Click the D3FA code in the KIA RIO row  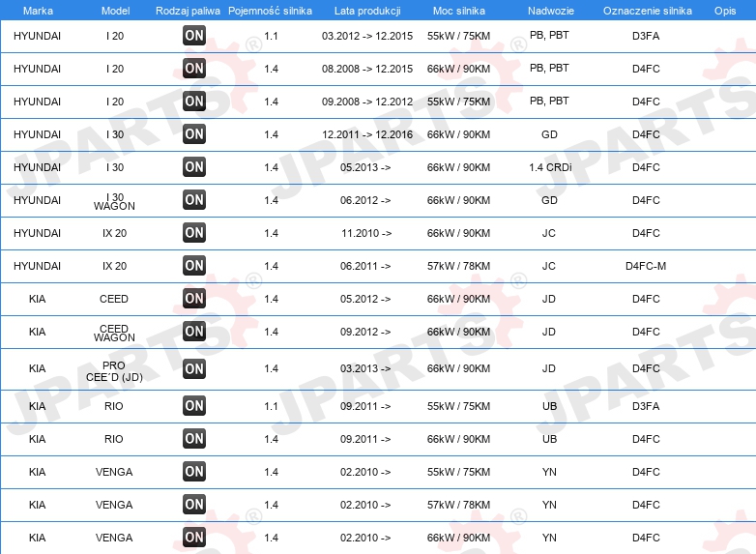(646, 406)
